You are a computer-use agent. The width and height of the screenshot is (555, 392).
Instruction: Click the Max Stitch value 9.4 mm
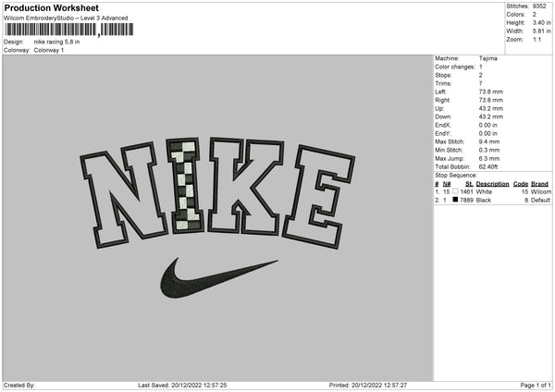pos(489,141)
